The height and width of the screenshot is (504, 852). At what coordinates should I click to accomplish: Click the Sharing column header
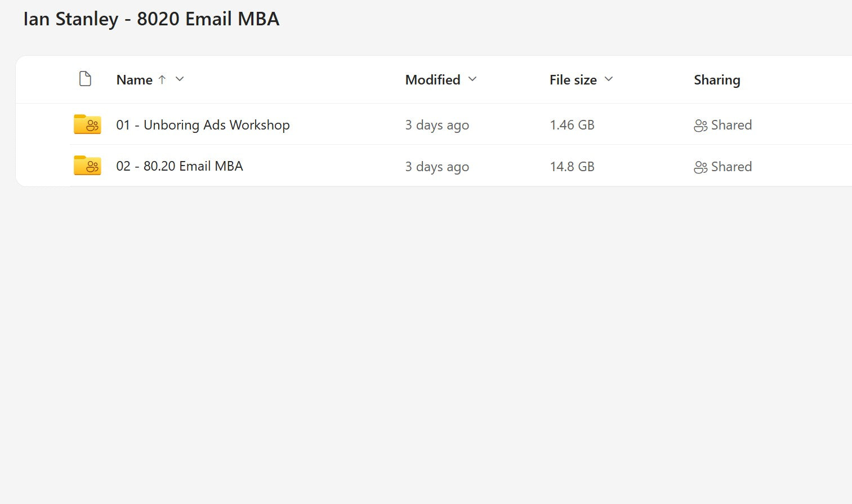[717, 80]
